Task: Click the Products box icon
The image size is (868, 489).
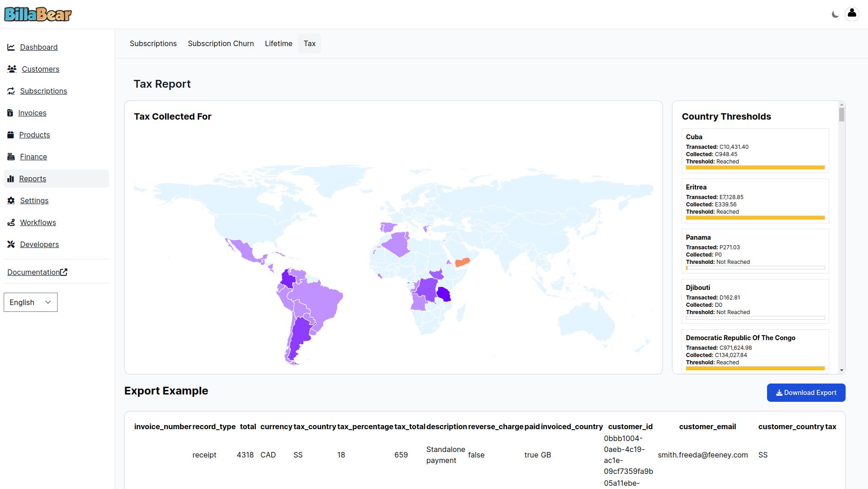Action: pos(11,135)
